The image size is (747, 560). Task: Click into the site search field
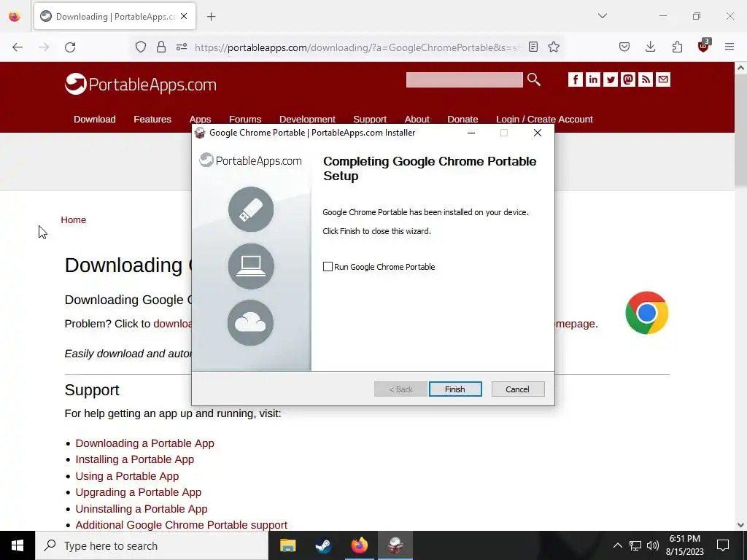(x=465, y=79)
